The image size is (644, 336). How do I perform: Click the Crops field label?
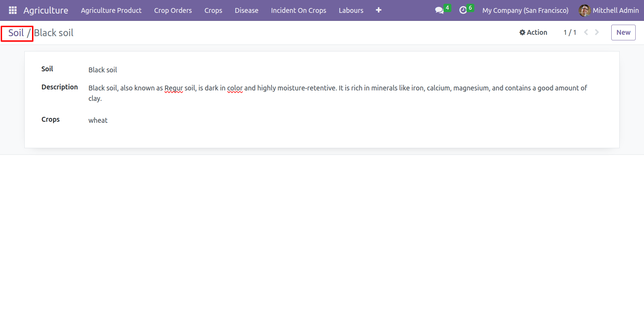tap(50, 119)
